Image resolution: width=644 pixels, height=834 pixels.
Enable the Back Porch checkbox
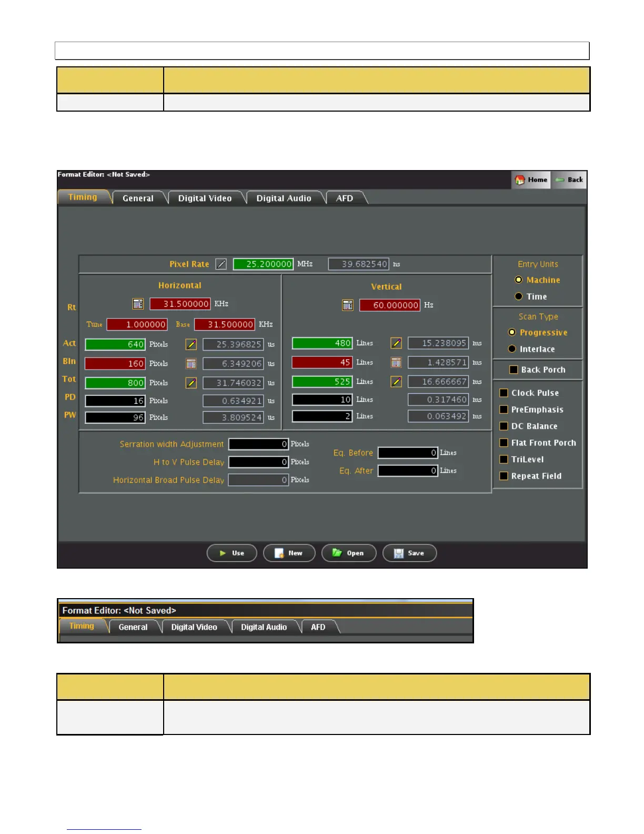pyautogui.click(x=514, y=370)
